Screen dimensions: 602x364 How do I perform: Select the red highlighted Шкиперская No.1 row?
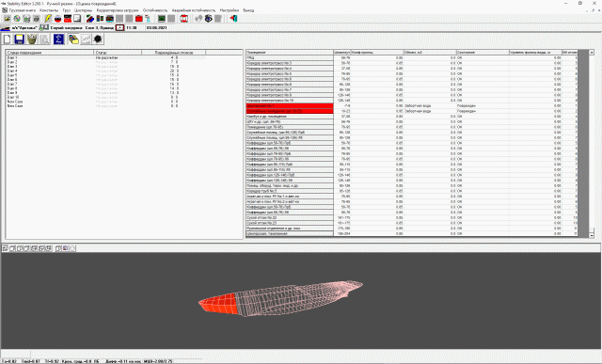pyautogui.click(x=290, y=105)
